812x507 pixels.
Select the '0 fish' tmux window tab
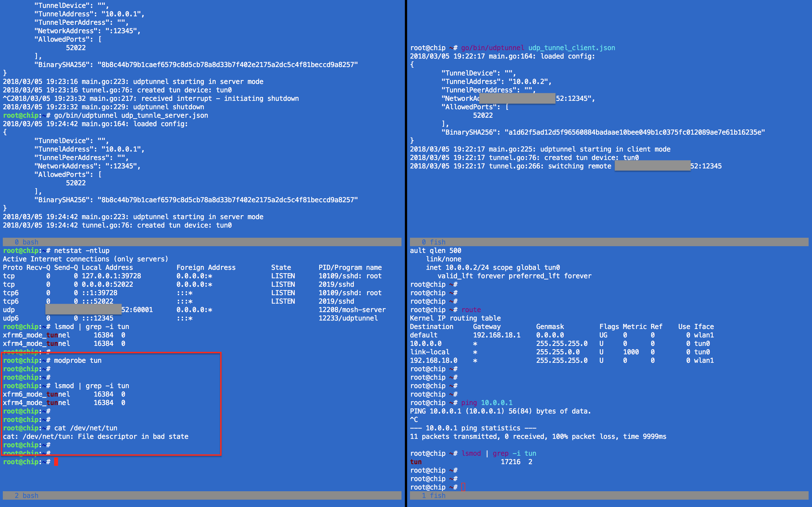click(x=433, y=242)
